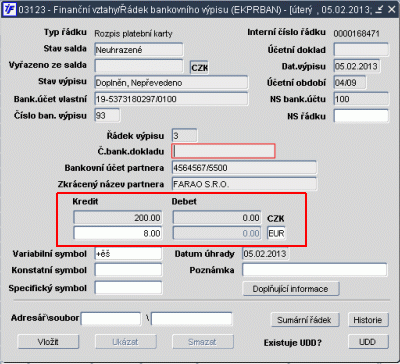Click the Vložit button
Viewport: 400px width, 364px height.
(48, 342)
